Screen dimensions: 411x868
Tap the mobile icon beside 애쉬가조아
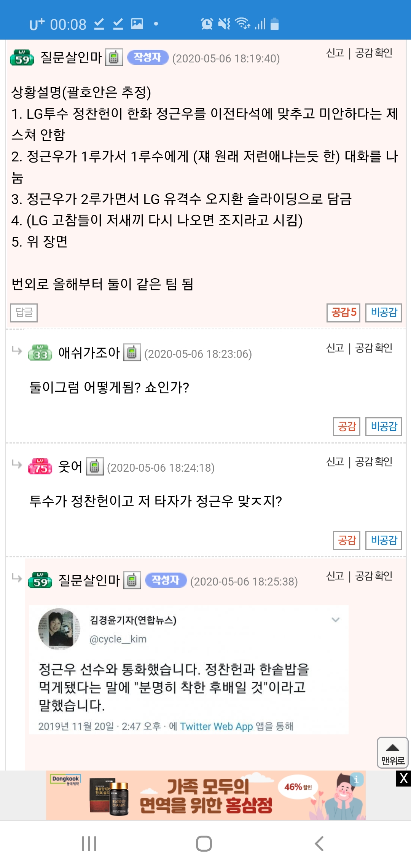132,353
